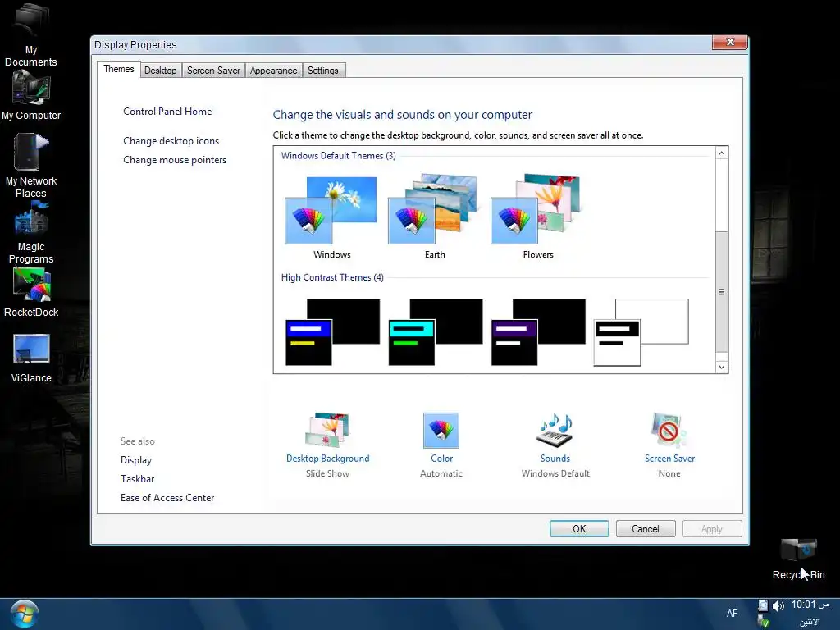
Task: Open Control Panel Home link
Action: [167, 112]
